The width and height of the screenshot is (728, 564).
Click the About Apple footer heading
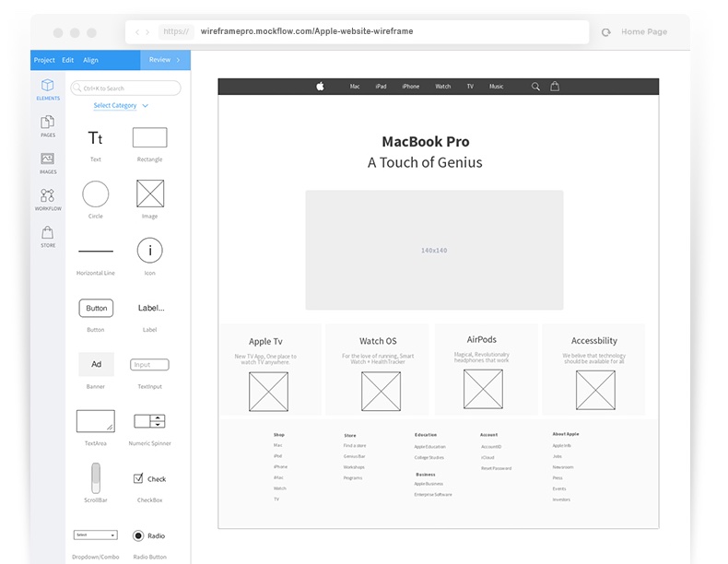[x=566, y=434]
